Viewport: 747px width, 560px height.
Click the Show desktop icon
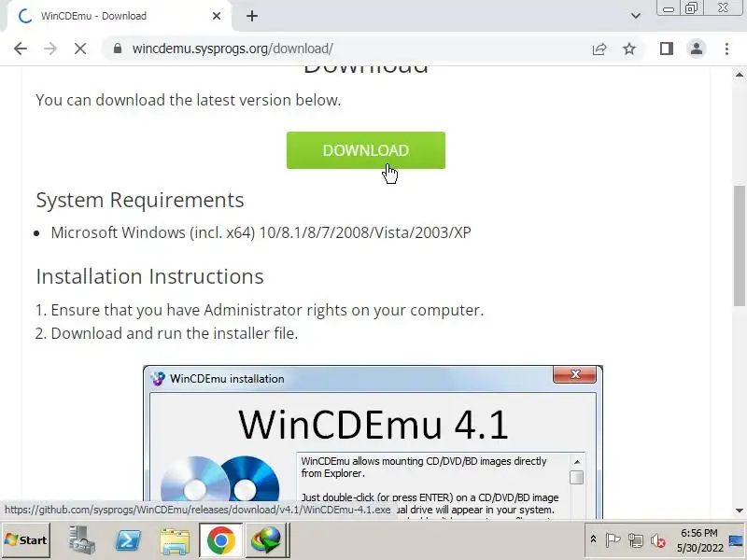pos(736,540)
